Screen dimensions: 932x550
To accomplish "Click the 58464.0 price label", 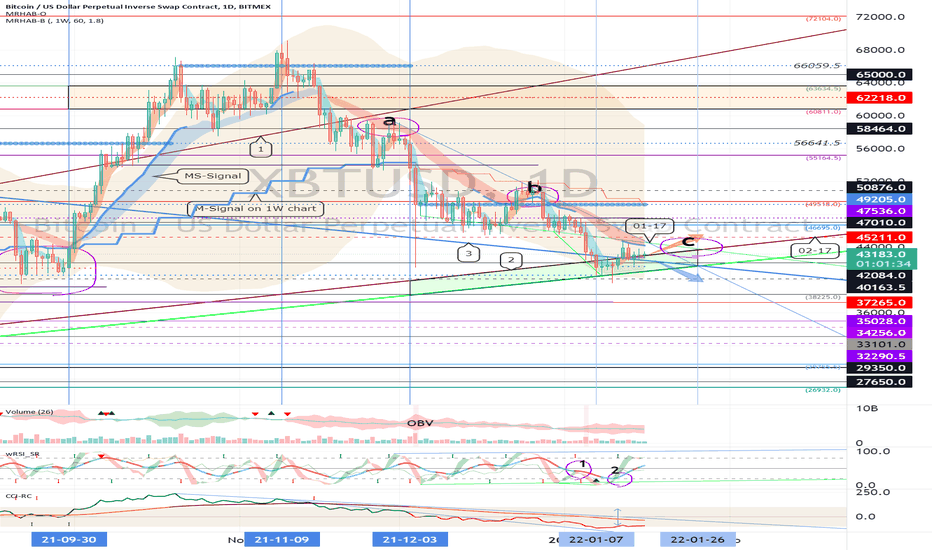I will point(881,128).
